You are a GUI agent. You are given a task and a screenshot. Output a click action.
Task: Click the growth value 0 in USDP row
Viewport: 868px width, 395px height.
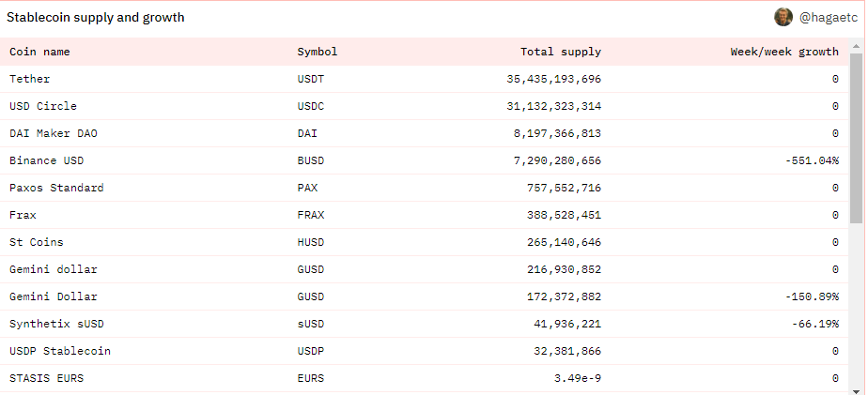(835, 351)
